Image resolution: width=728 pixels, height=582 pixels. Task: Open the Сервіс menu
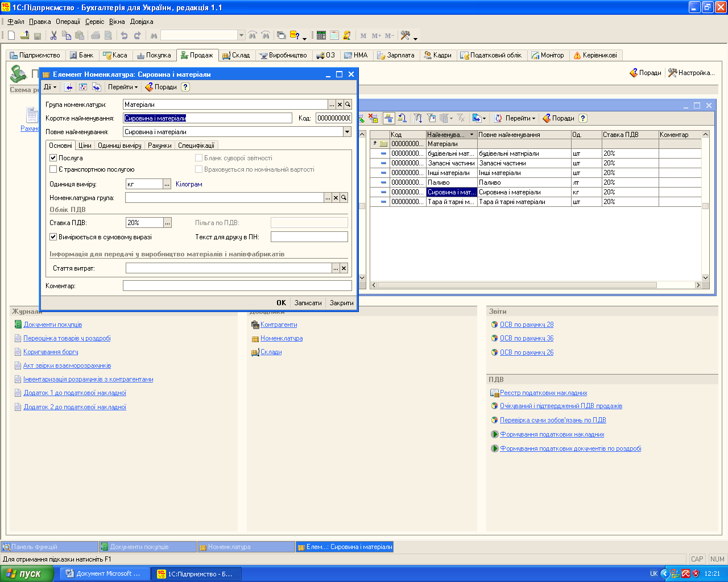95,22
